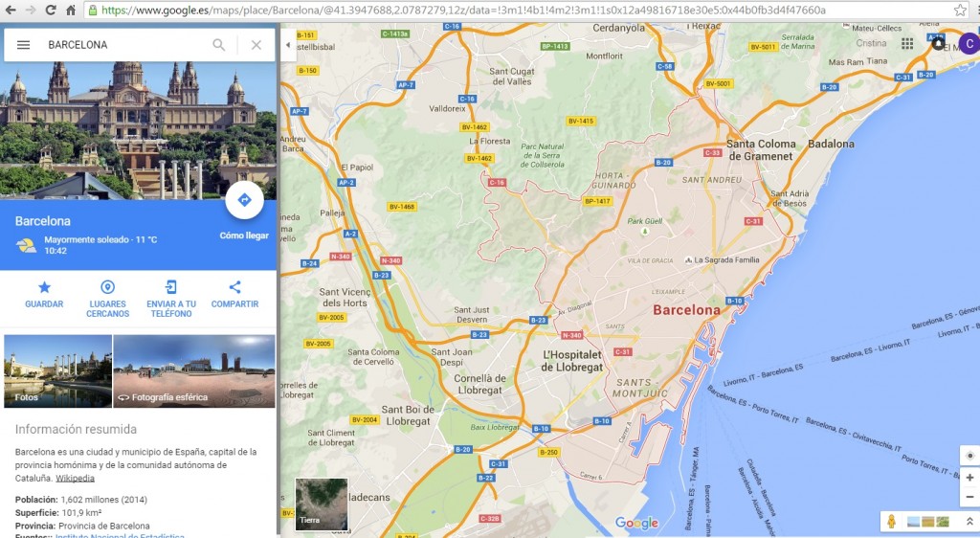The height and width of the screenshot is (538, 980).
Task: Click the Parc Natural de la Serra de Collserola label
Action: coord(542,156)
